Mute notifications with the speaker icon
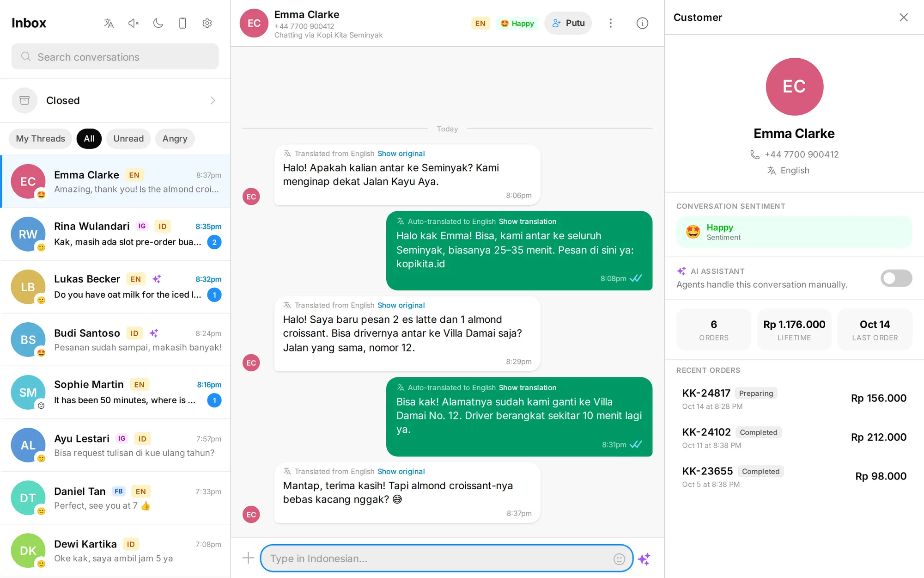 tap(134, 23)
